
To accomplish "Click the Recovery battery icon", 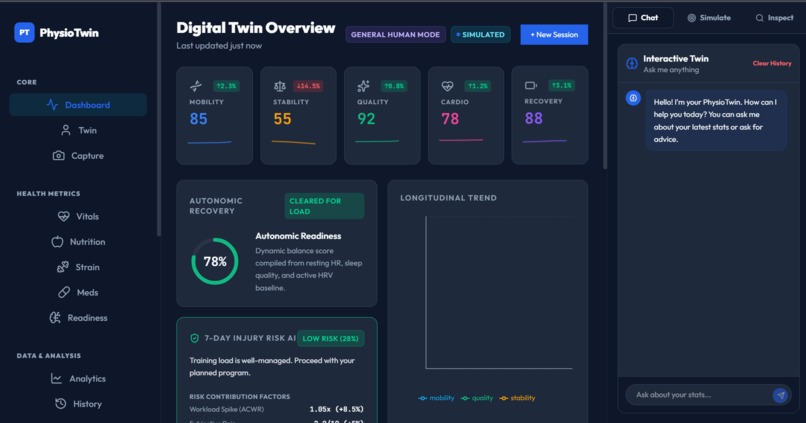I will [x=531, y=85].
